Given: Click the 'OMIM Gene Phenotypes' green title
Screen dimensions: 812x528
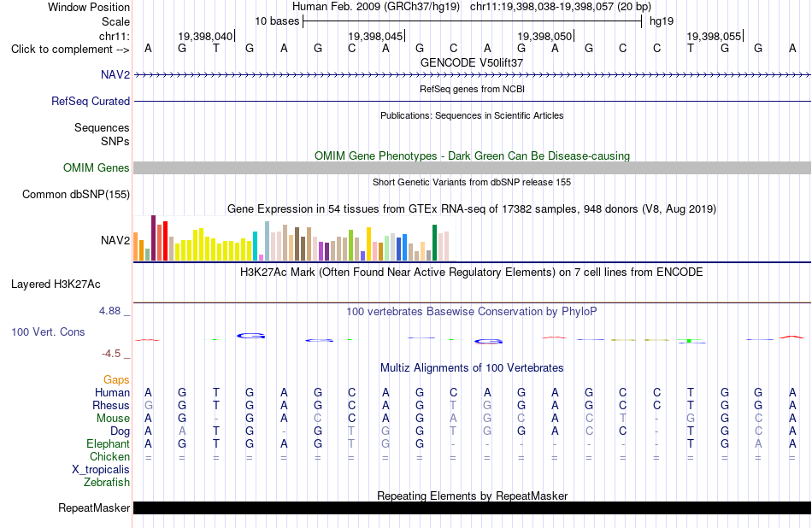Looking at the screenshot, I should [472, 155].
